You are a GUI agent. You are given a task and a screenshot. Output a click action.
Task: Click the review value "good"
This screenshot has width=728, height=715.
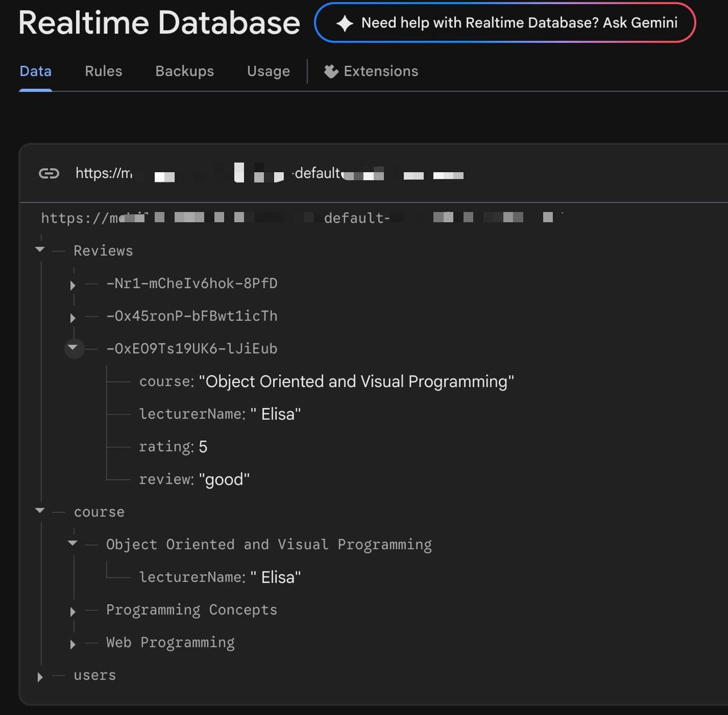[x=224, y=480]
